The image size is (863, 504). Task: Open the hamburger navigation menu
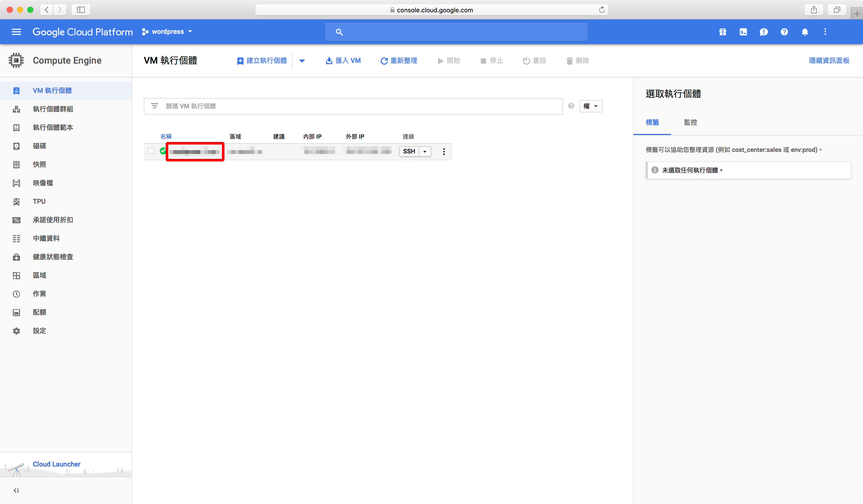point(16,32)
